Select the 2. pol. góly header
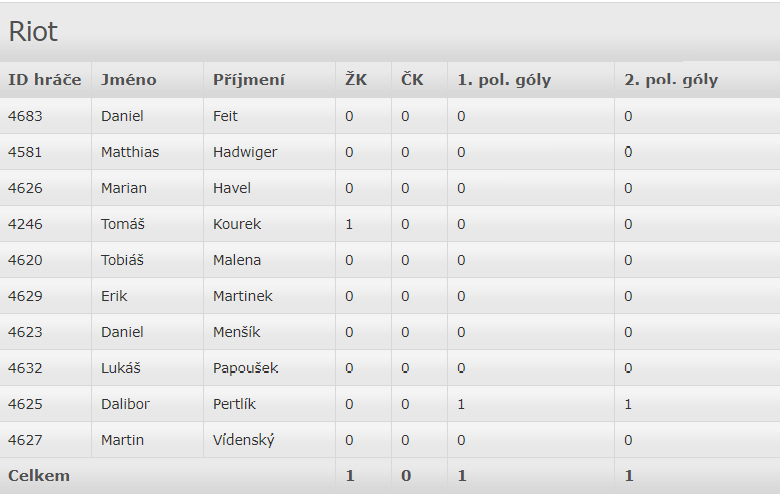Screen dimensions: 781x496 671,80
